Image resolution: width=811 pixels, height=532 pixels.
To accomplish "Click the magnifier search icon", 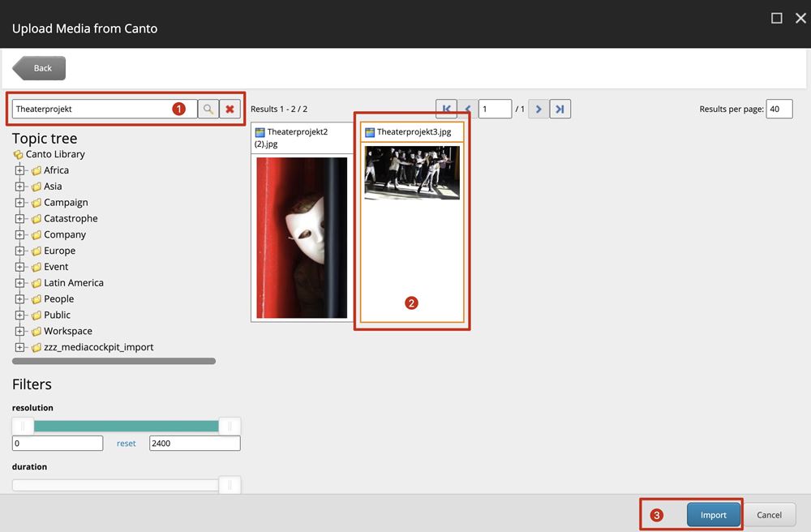I will tap(208, 109).
